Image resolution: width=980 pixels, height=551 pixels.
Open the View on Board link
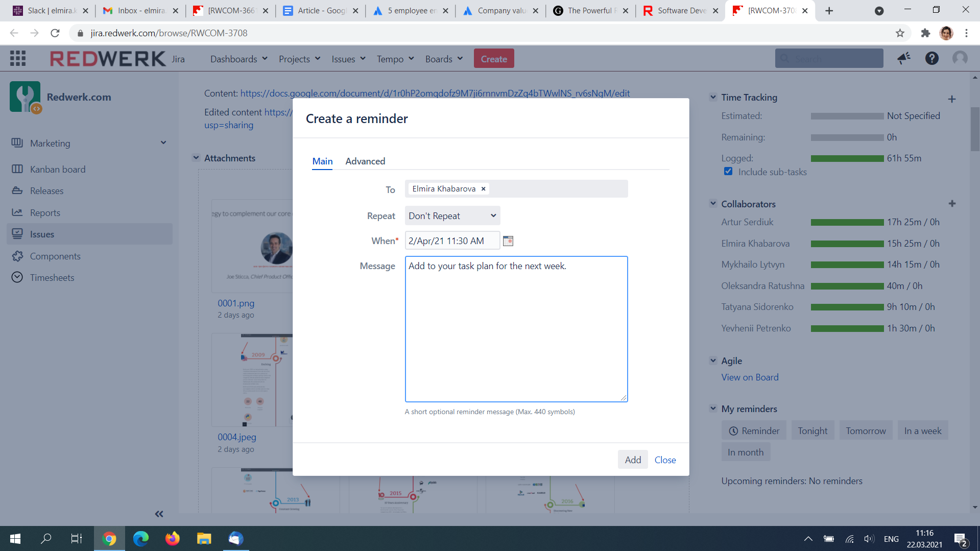click(x=750, y=377)
